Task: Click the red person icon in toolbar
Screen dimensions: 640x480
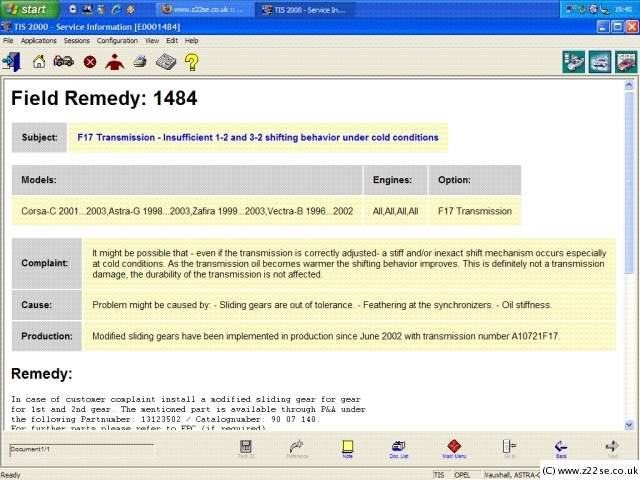Action: click(x=114, y=62)
